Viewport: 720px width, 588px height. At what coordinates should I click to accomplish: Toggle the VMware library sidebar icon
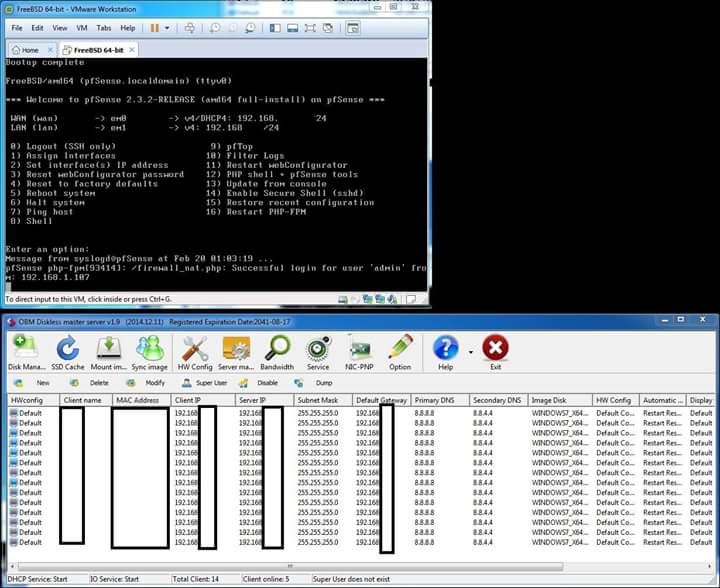[275, 28]
